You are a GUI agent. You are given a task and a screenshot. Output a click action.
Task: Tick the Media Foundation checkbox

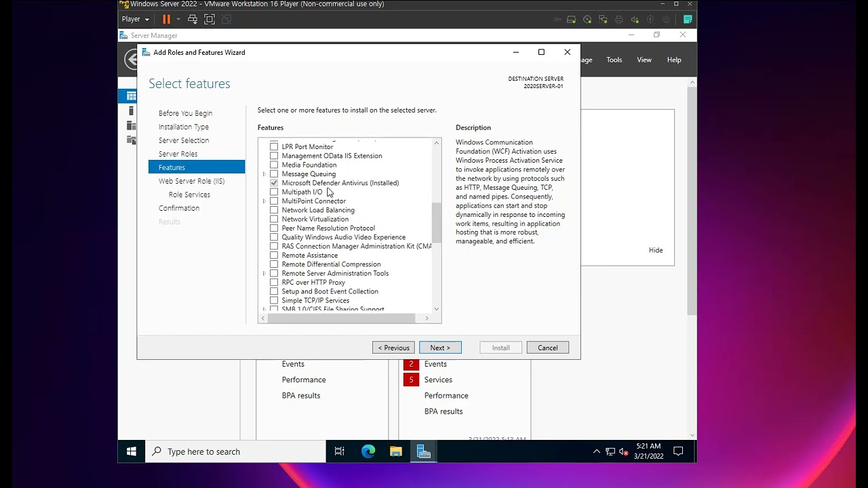point(274,165)
